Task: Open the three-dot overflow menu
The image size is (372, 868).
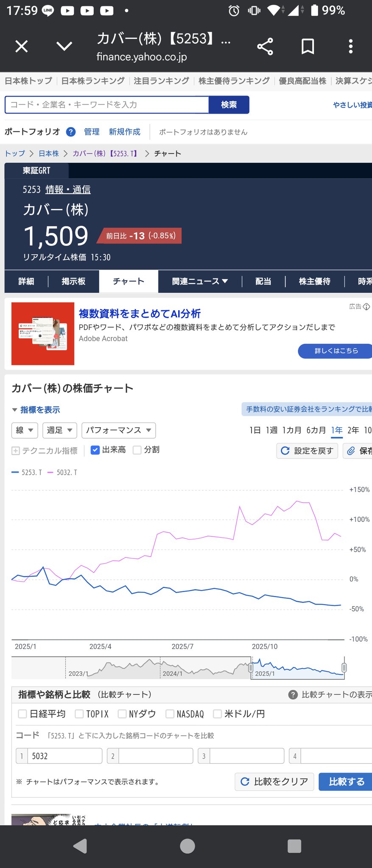Action: pyautogui.click(x=350, y=46)
